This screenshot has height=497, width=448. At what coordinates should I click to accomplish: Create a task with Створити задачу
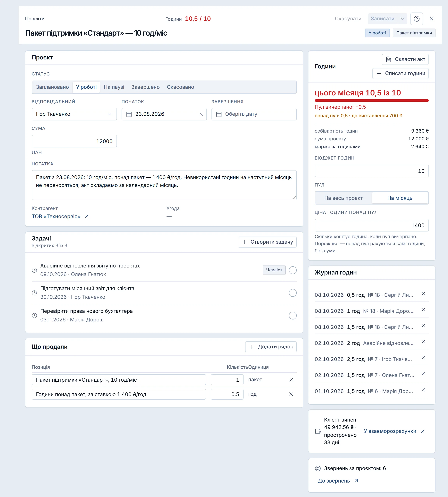tap(267, 242)
